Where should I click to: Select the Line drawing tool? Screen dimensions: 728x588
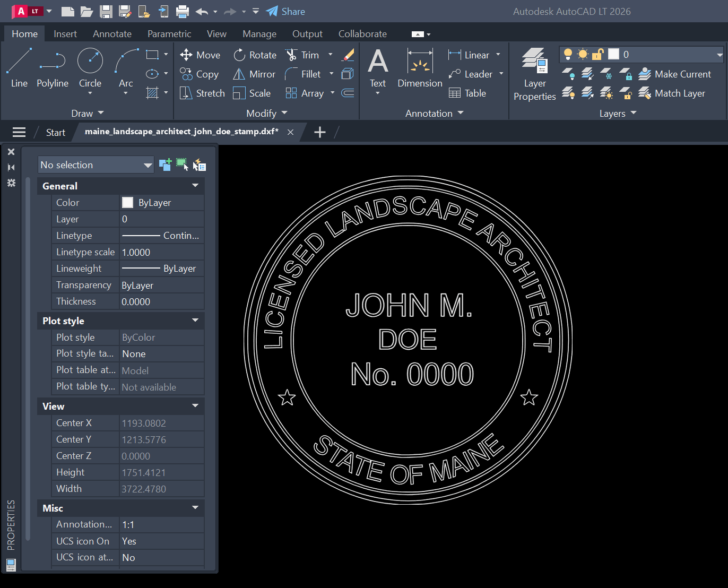click(19, 68)
